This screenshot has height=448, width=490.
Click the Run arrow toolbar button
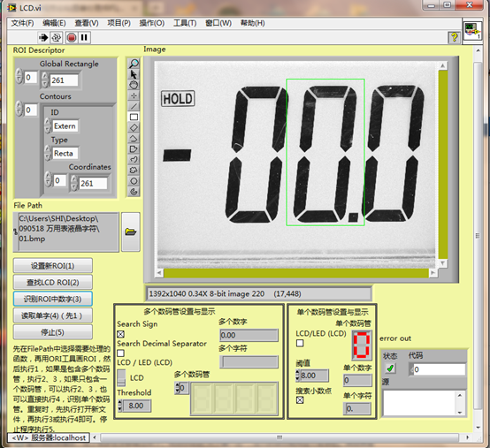43,38
